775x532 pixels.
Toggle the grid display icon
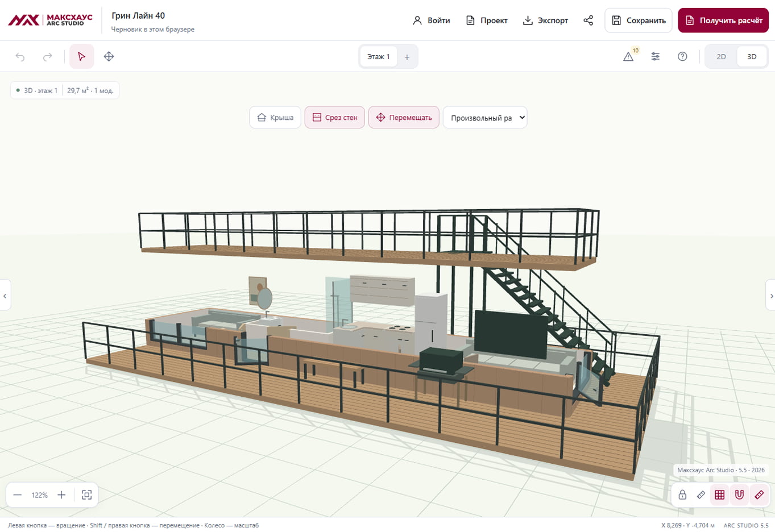[x=720, y=495]
